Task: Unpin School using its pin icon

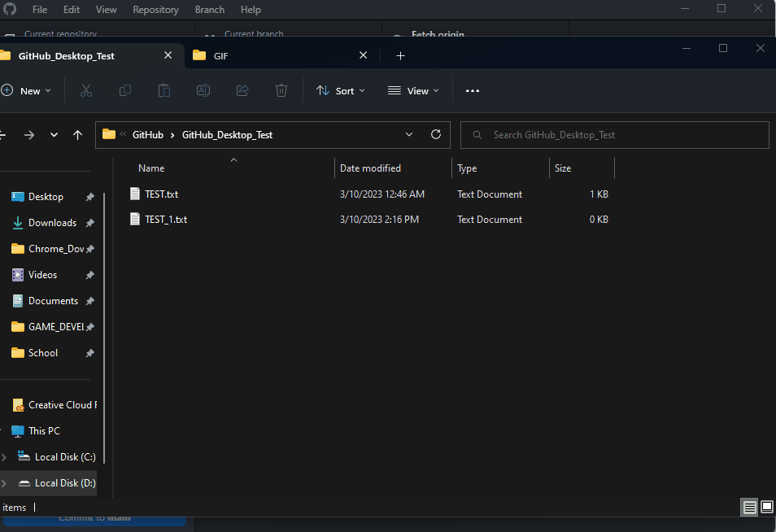Action: (89, 353)
